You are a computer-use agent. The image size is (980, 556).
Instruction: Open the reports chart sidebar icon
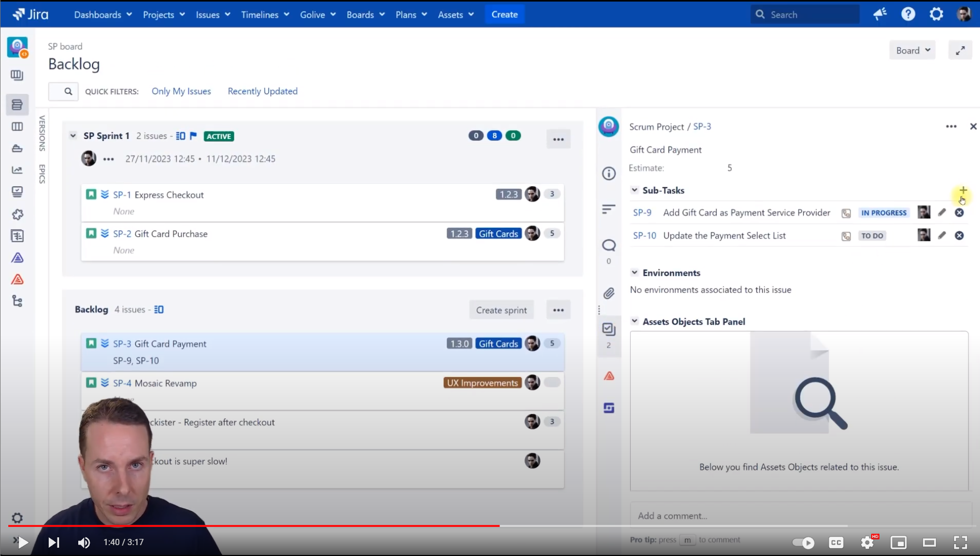pyautogui.click(x=17, y=170)
